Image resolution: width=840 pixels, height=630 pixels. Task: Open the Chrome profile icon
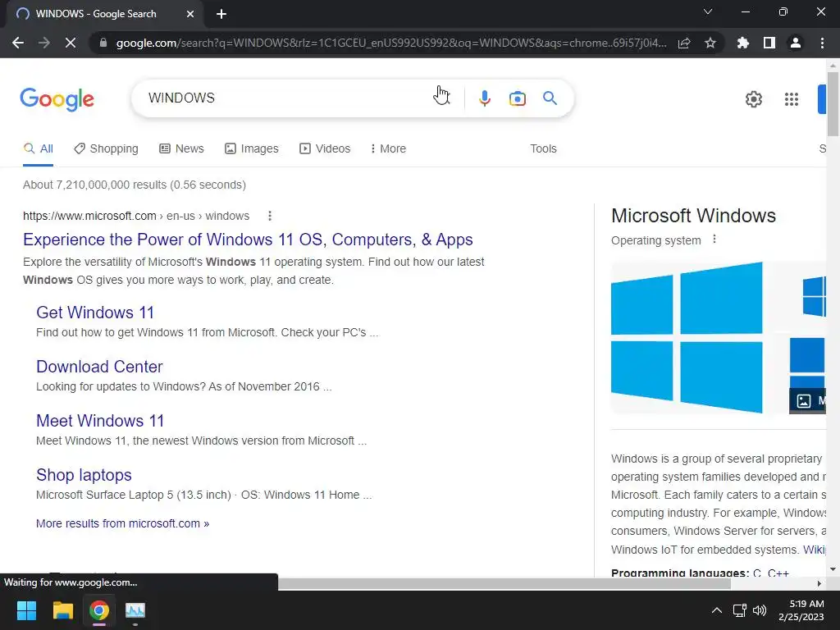(796, 43)
